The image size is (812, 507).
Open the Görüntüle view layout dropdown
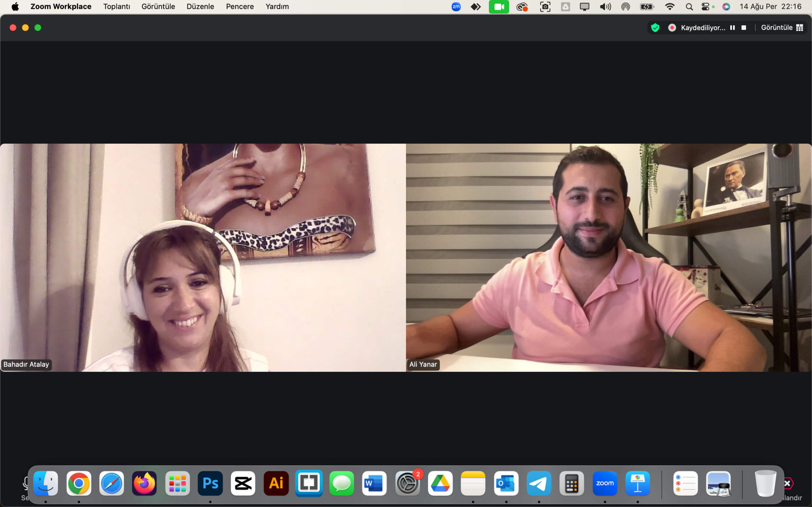click(782, 28)
